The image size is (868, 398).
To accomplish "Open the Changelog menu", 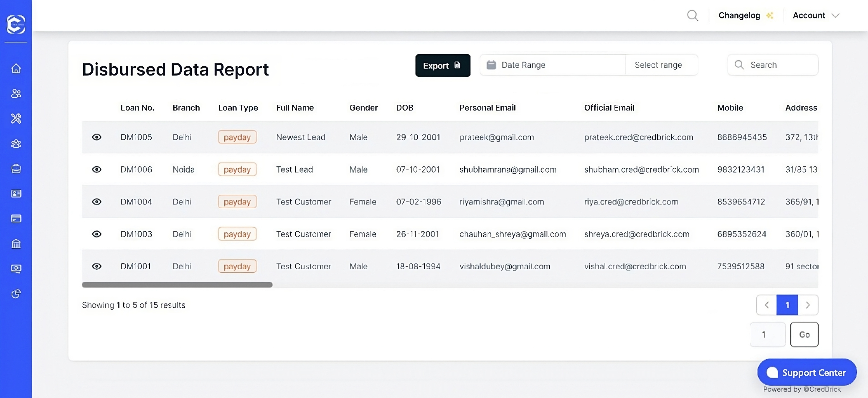I will click(740, 15).
